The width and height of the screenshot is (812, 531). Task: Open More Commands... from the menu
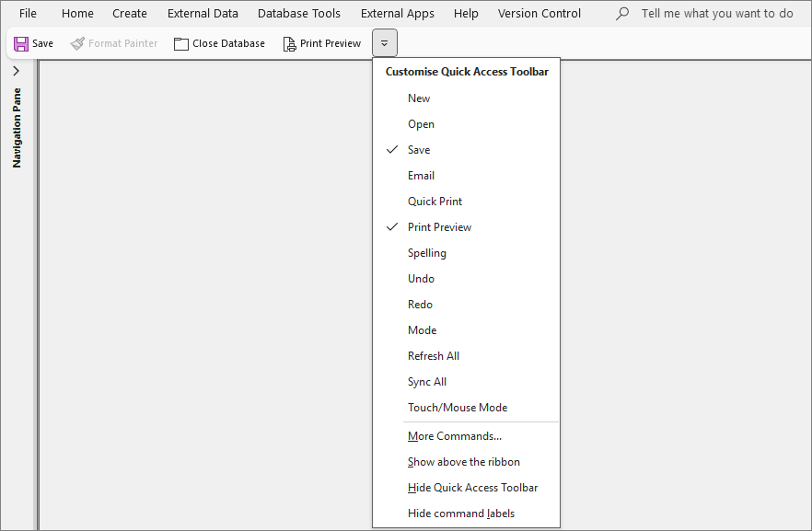(x=466, y=436)
